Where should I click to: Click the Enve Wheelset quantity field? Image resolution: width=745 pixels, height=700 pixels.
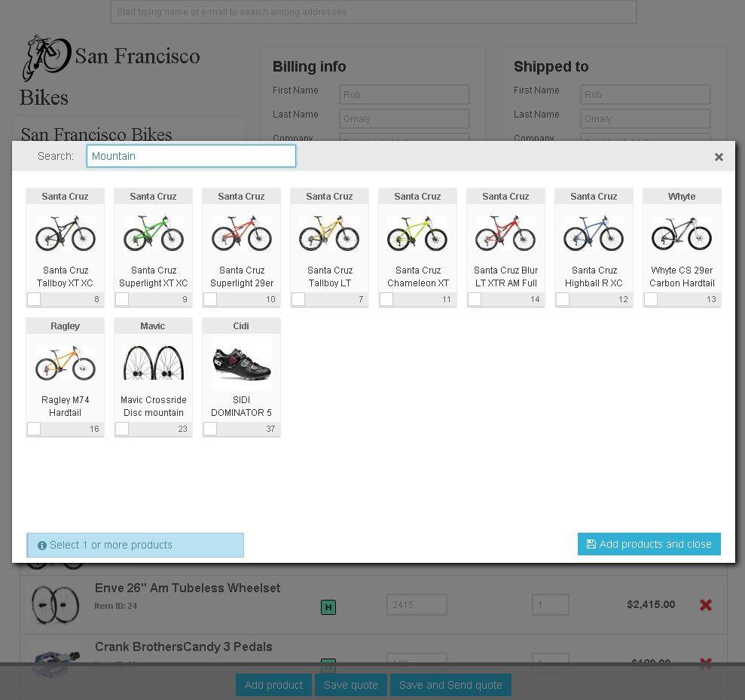[550, 604]
